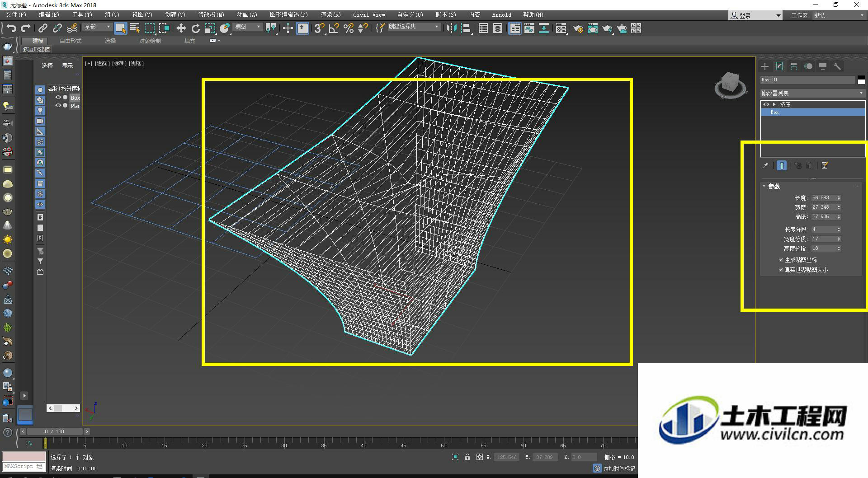The width and height of the screenshot is (868, 478).
Task: Open the 修改器(M) menu
Action: [211, 15]
